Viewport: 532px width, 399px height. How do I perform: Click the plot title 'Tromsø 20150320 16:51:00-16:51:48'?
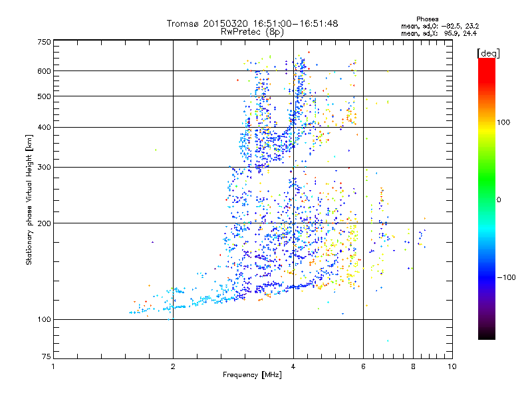click(252, 23)
